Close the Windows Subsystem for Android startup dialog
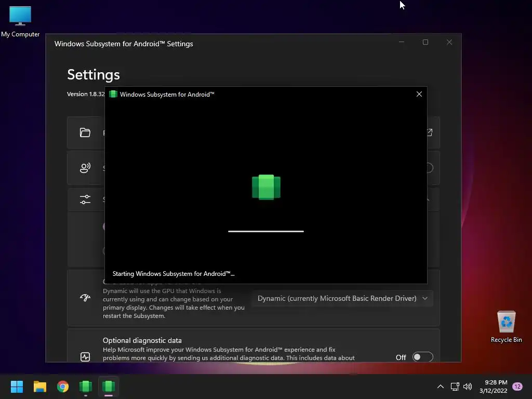This screenshot has width=532, height=399. pyautogui.click(x=419, y=94)
